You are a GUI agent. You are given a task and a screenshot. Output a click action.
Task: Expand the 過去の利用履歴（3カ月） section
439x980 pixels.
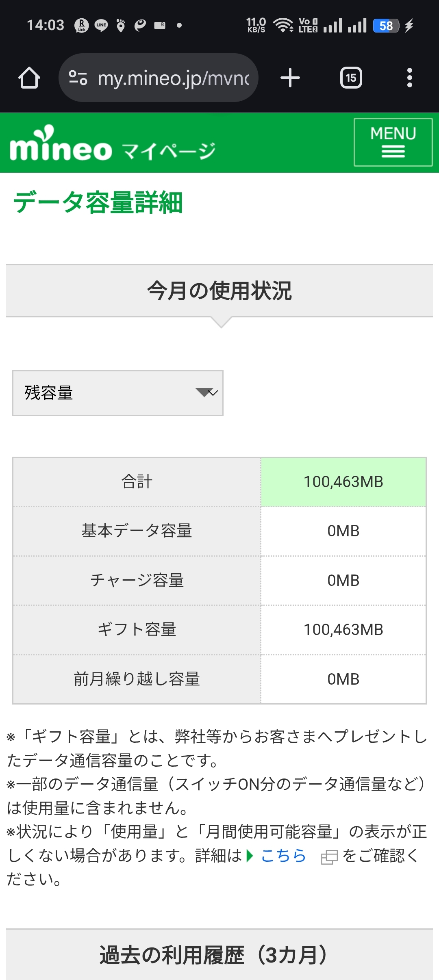pyautogui.click(x=219, y=955)
